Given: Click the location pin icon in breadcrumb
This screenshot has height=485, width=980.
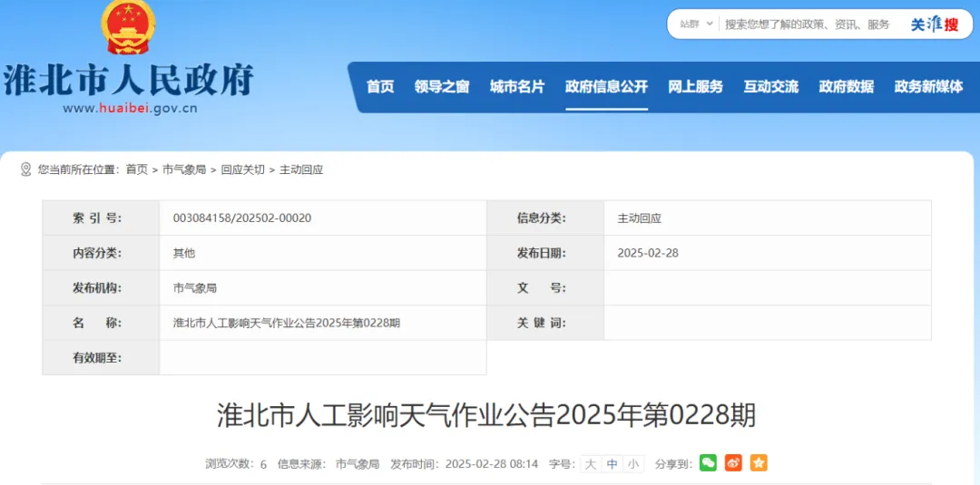Looking at the screenshot, I should tap(26, 170).
